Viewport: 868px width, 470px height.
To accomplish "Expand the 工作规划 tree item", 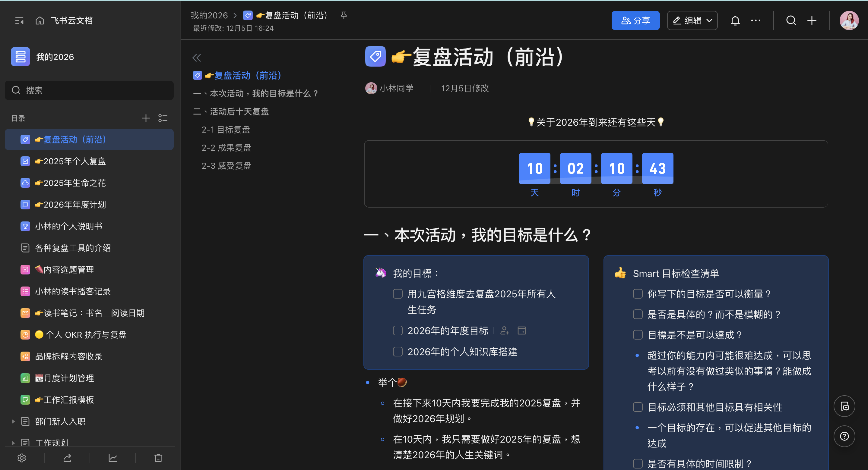I will (x=13, y=443).
